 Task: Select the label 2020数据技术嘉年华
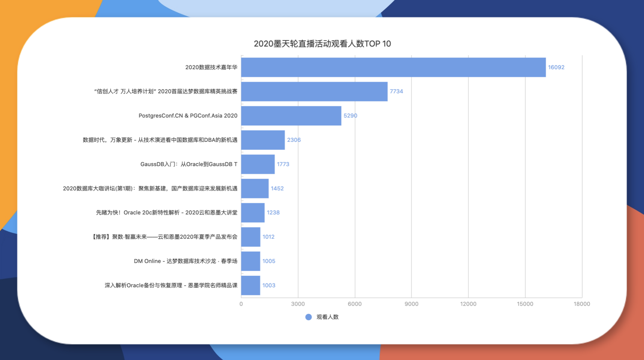tap(211, 67)
